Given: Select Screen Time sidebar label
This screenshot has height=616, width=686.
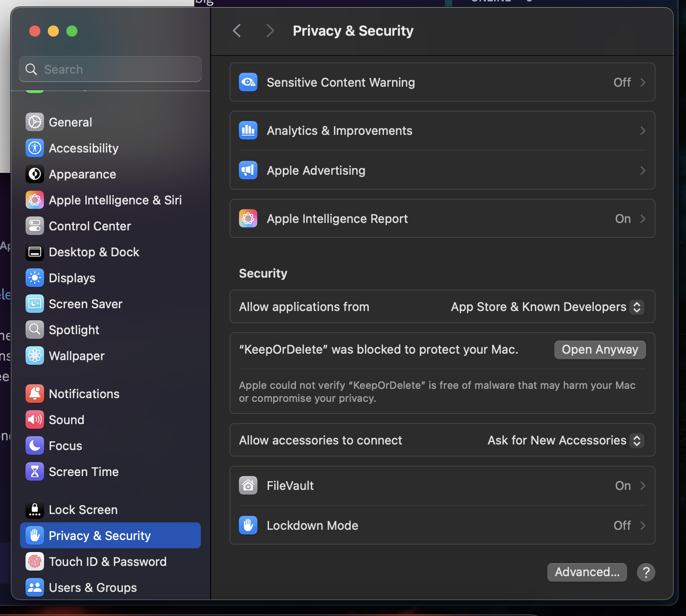Looking at the screenshot, I should click(84, 472).
